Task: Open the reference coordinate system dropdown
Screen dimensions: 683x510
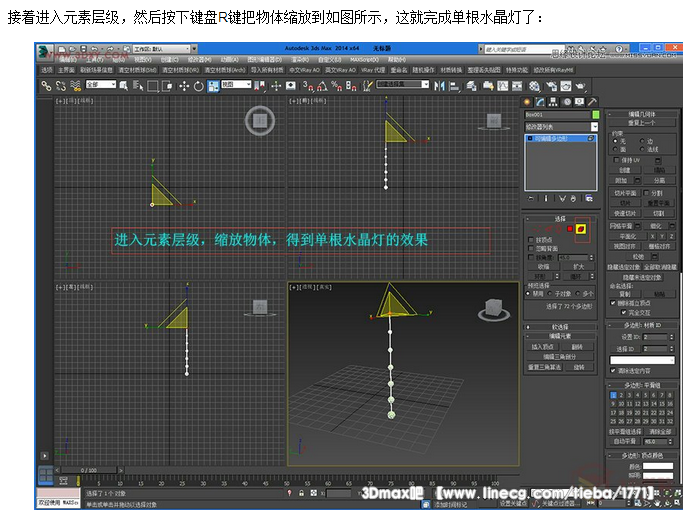Action: (237, 84)
